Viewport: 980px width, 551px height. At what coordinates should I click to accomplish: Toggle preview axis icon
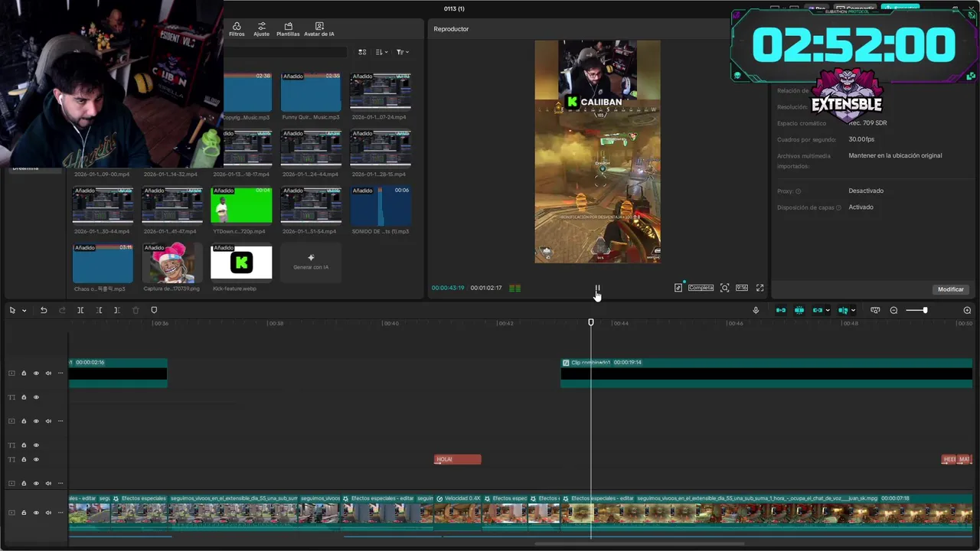click(x=843, y=310)
